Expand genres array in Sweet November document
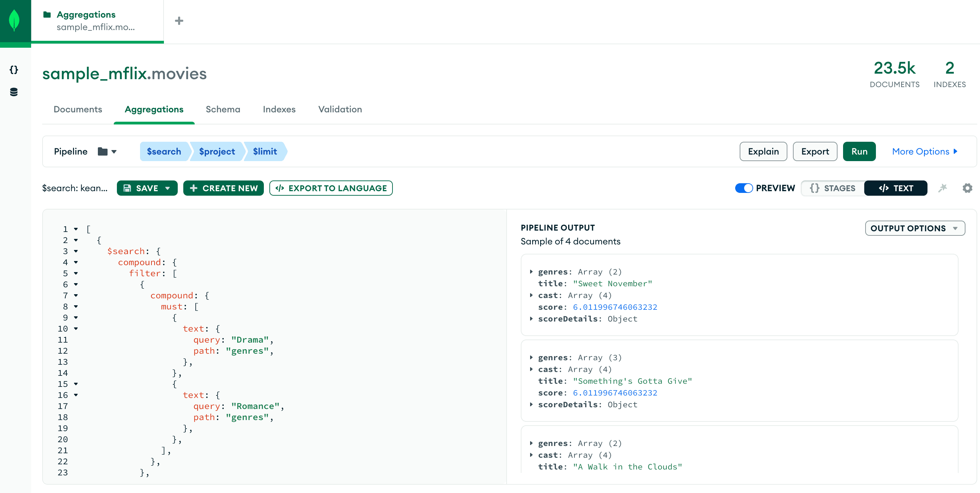The image size is (980, 493). (x=531, y=272)
